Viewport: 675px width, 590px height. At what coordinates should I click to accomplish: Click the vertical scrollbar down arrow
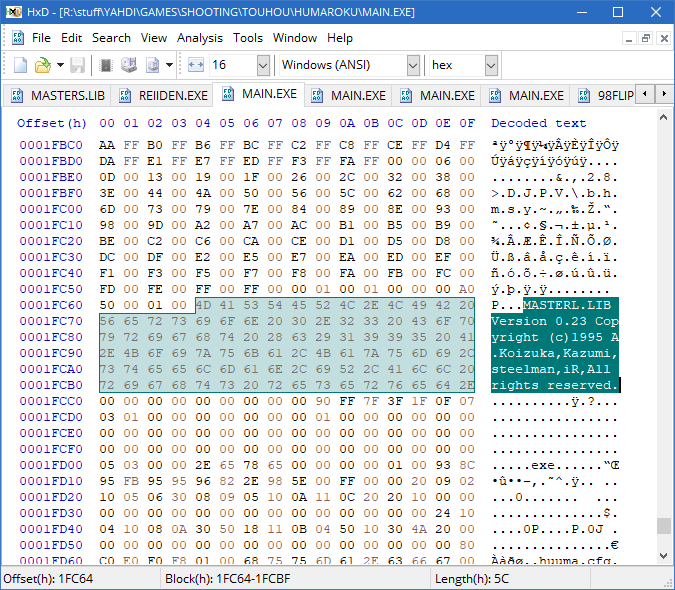(x=663, y=556)
